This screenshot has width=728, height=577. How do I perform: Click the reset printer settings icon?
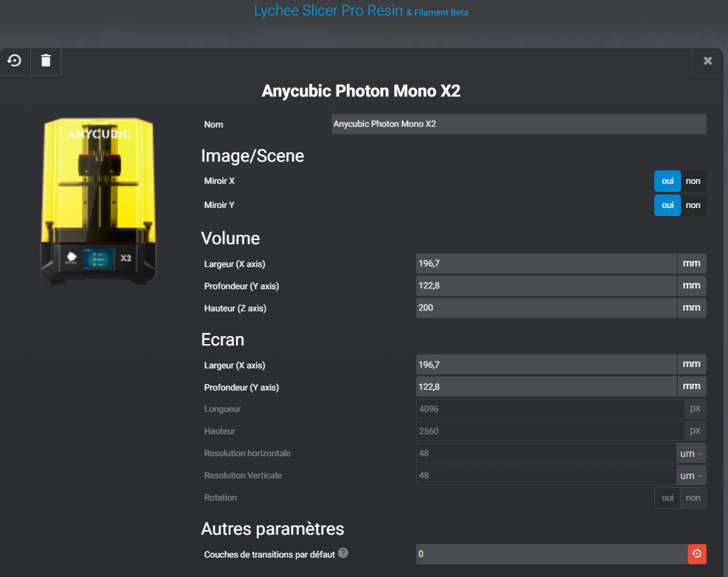point(14,60)
